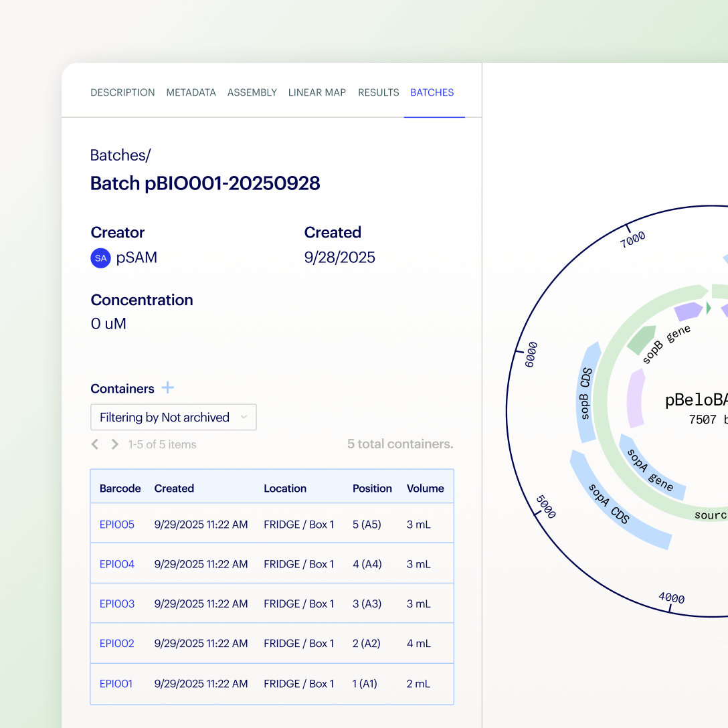Switch to the RESULTS tab

pos(378,92)
